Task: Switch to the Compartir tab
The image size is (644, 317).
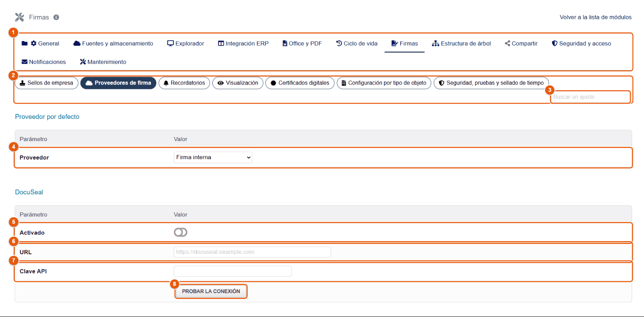Action: coord(521,43)
